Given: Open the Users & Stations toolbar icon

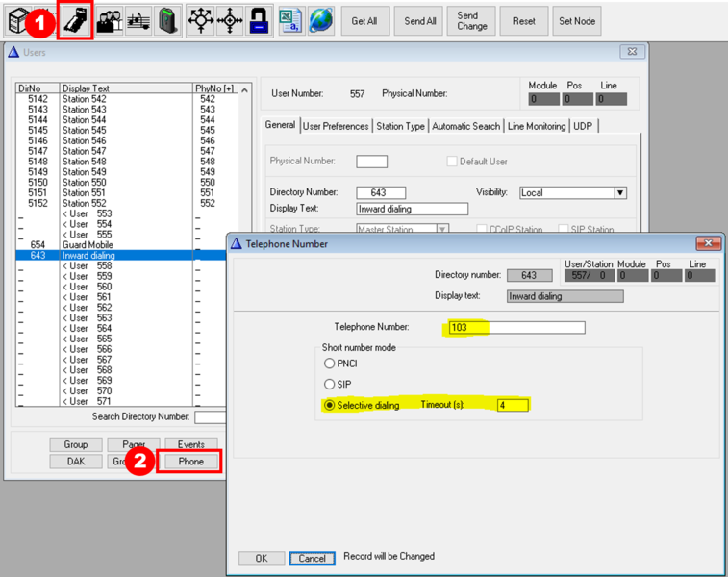Looking at the screenshot, I should (73, 21).
